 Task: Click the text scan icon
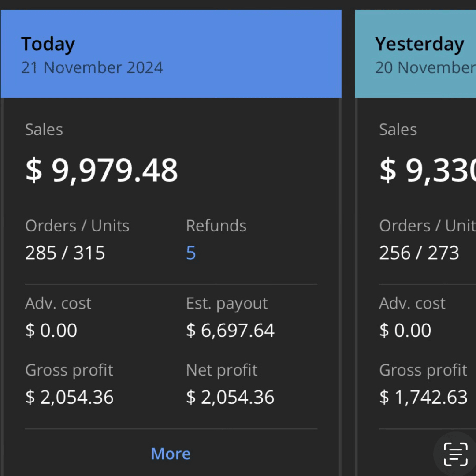pos(455,454)
